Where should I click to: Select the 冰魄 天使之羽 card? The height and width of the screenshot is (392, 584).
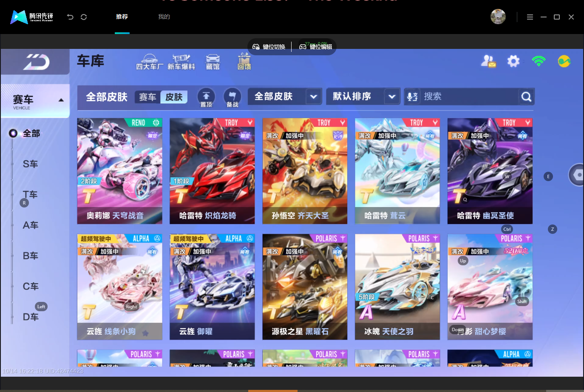coord(397,287)
